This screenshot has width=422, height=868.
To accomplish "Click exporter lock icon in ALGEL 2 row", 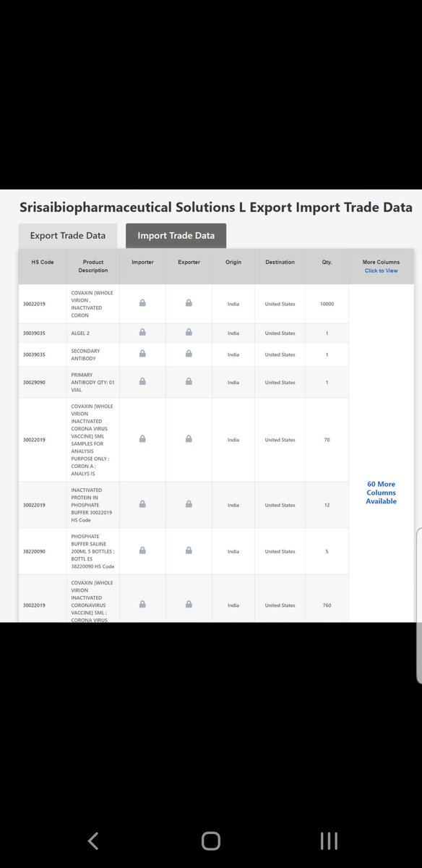I will 189,333.
